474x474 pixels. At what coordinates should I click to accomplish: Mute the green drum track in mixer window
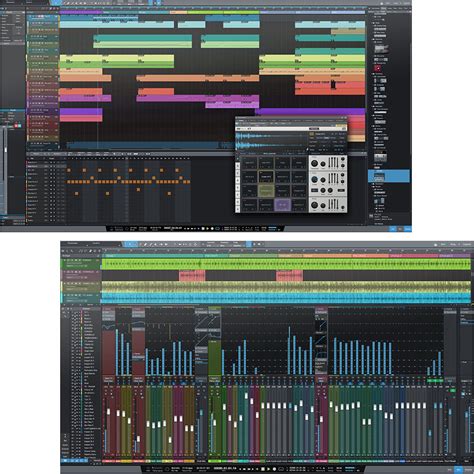coord(68,260)
